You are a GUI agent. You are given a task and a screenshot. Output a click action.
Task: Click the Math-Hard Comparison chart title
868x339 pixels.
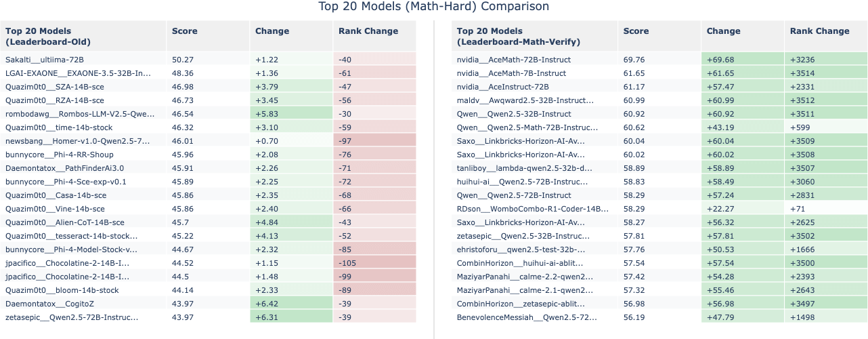point(433,7)
